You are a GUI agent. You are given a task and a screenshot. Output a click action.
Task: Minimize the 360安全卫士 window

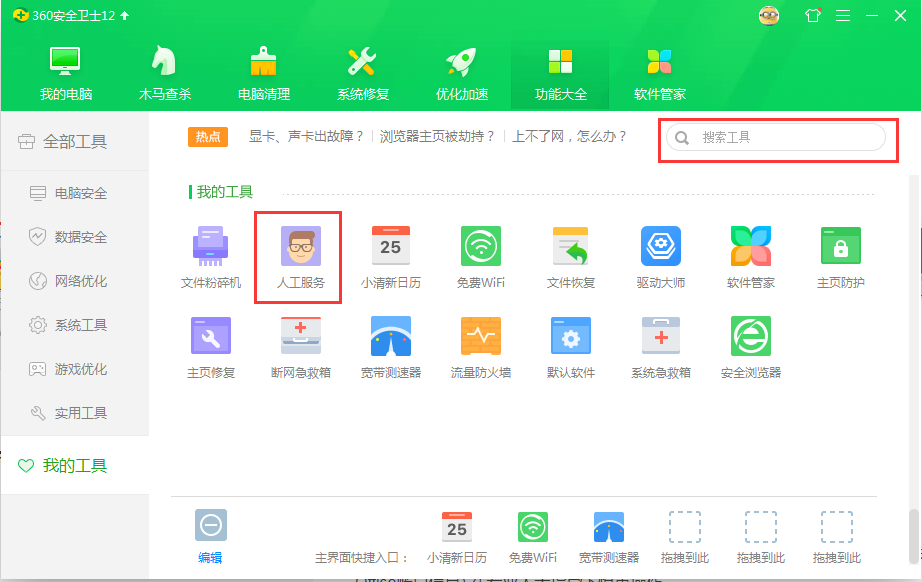872,15
